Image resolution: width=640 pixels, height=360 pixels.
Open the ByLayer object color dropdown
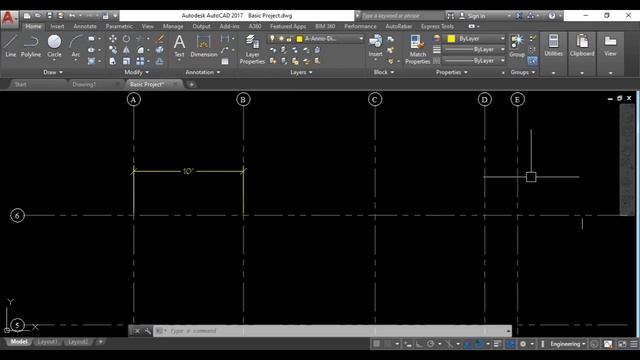[475, 38]
